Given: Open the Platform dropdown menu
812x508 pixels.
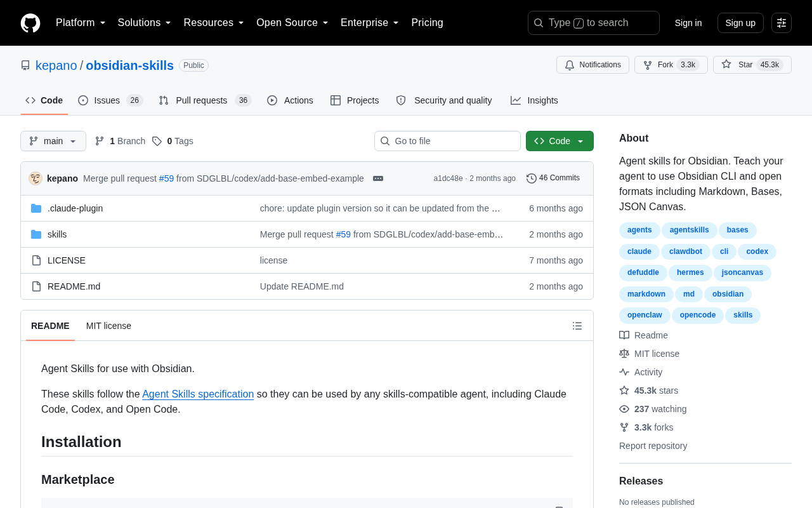Looking at the screenshot, I should [81, 23].
